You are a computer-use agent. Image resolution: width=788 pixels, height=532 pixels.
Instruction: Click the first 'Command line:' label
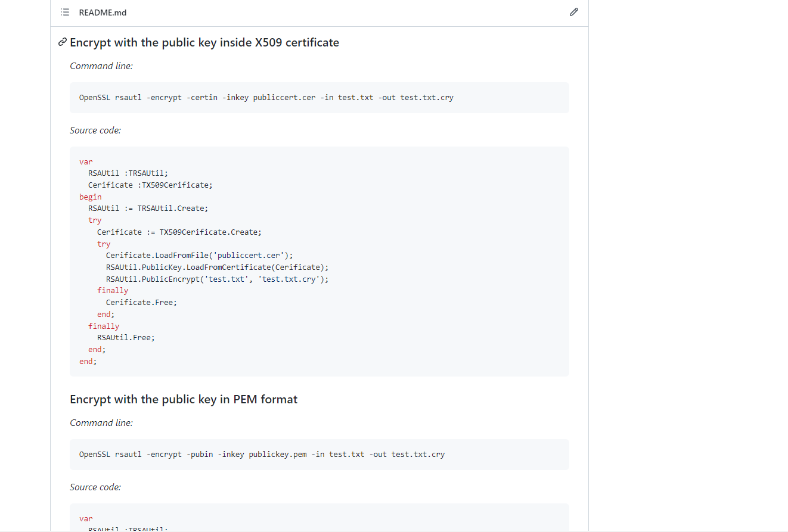[x=101, y=66]
